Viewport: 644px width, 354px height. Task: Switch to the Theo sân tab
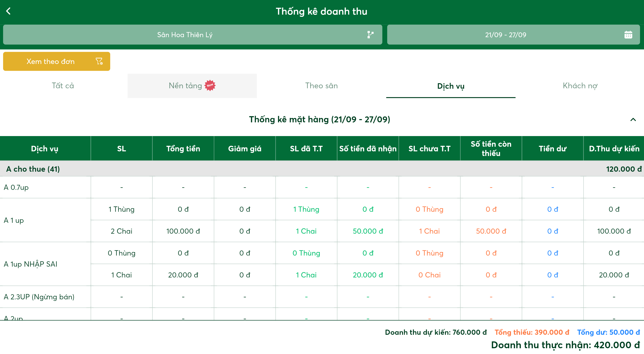(322, 86)
